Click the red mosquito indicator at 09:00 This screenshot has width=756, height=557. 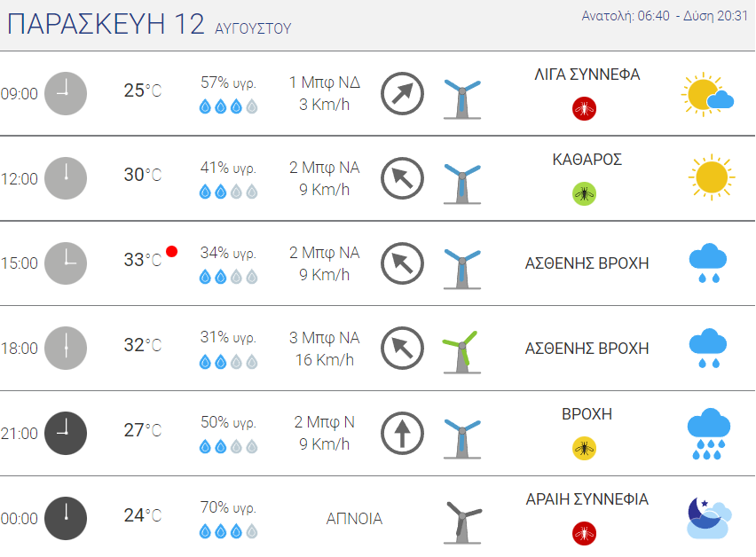(585, 108)
